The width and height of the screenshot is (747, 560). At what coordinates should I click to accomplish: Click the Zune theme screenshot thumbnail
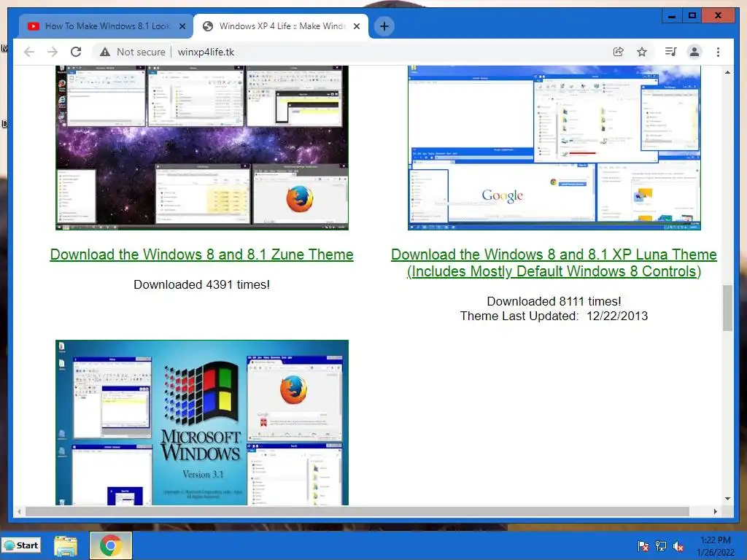202,147
